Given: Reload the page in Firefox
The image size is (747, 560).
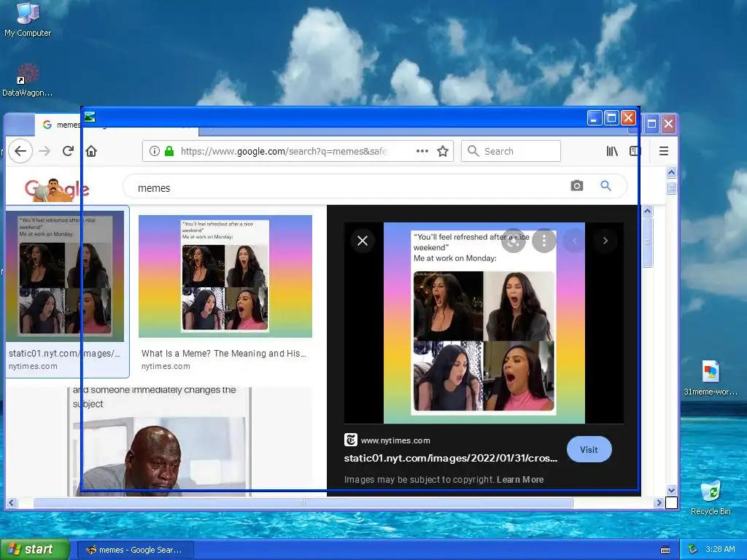Looking at the screenshot, I should [x=68, y=151].
